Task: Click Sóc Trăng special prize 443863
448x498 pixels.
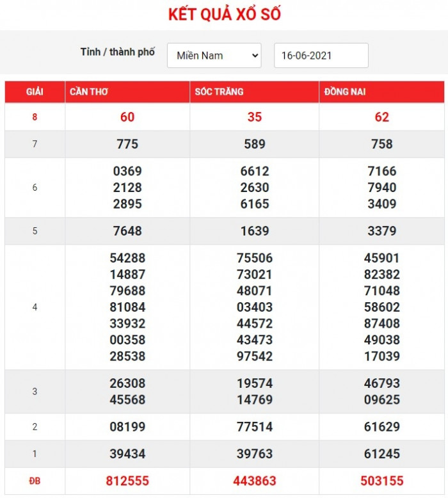Action: click(255, 481)
